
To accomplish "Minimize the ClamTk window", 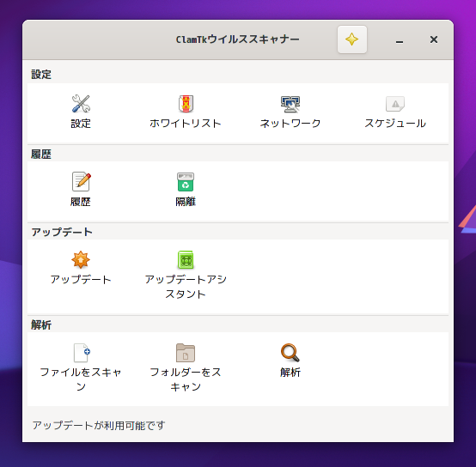I will click(x=400, y=39).
